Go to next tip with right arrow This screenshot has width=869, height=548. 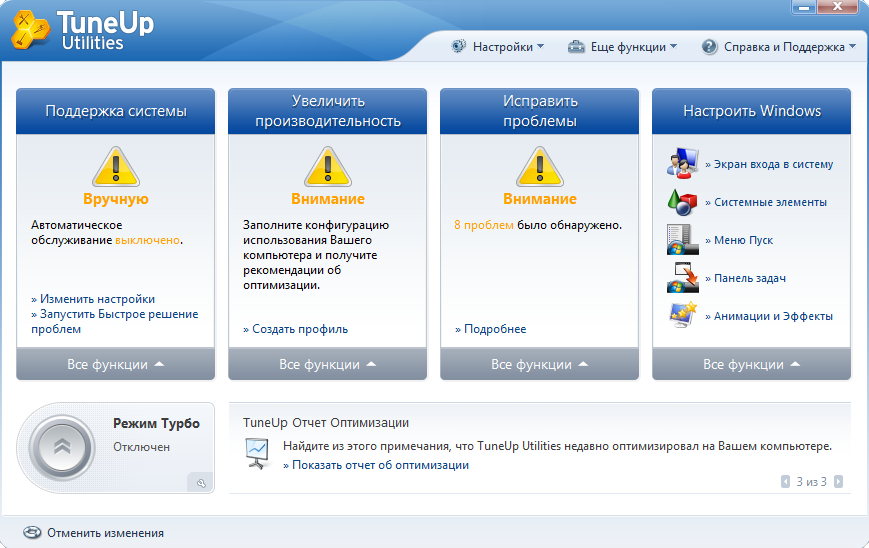pos(839,482)
